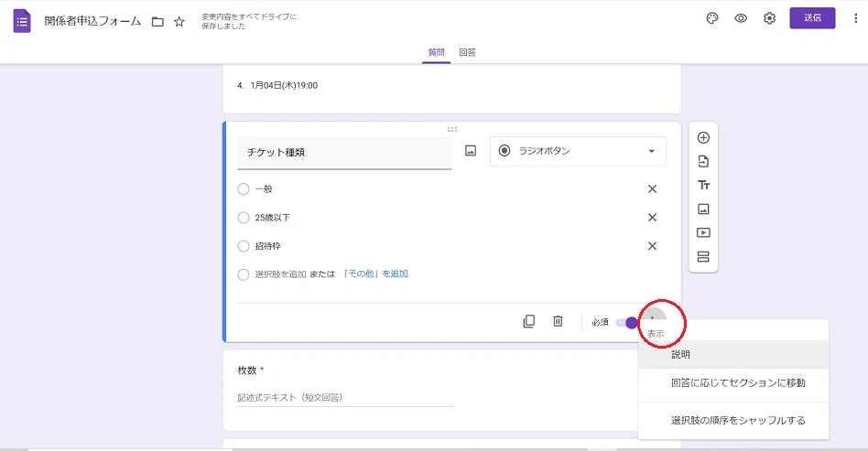This screenshot has width=868, height=451.
Task: Add title and description Tt icon
Action: point(703,186)
